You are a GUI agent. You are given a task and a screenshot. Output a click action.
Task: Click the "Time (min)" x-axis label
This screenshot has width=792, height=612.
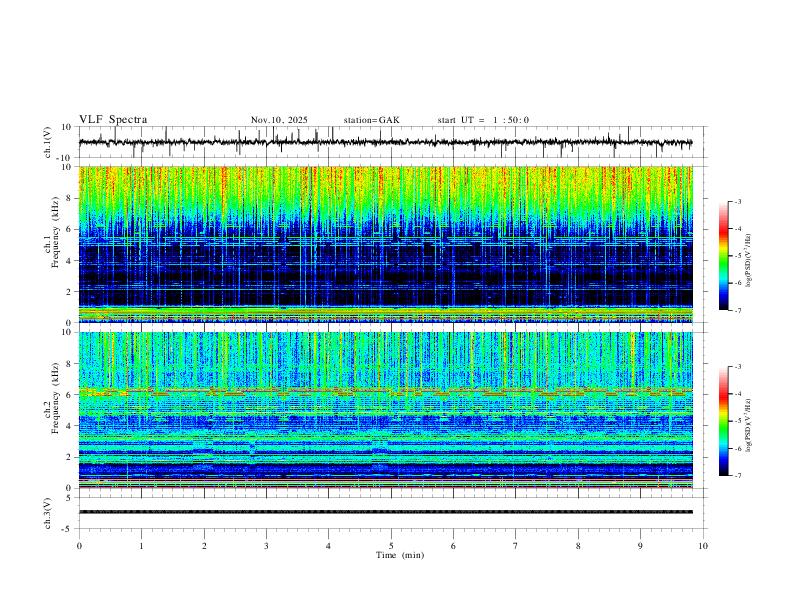click(x=400, y=555)
